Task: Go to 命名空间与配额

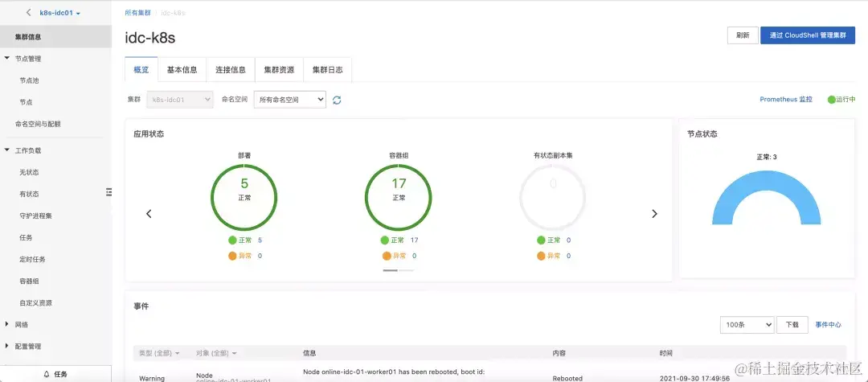Action: (38, 124)
